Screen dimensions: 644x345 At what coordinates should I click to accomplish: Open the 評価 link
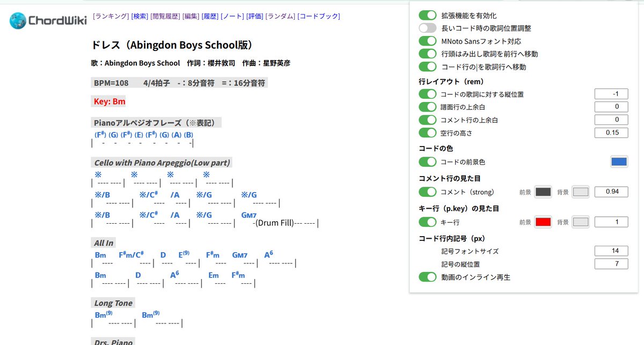(x=255, y=16)
